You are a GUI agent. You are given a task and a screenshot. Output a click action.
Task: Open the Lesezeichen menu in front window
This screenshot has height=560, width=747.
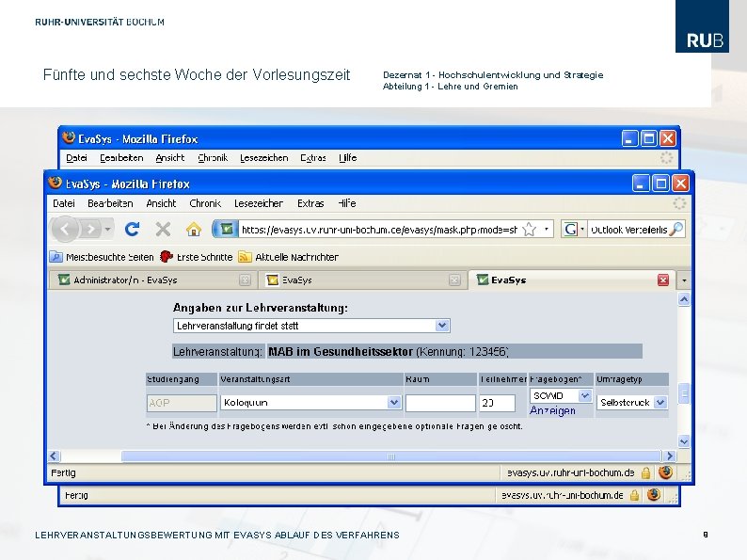[259, 203]
